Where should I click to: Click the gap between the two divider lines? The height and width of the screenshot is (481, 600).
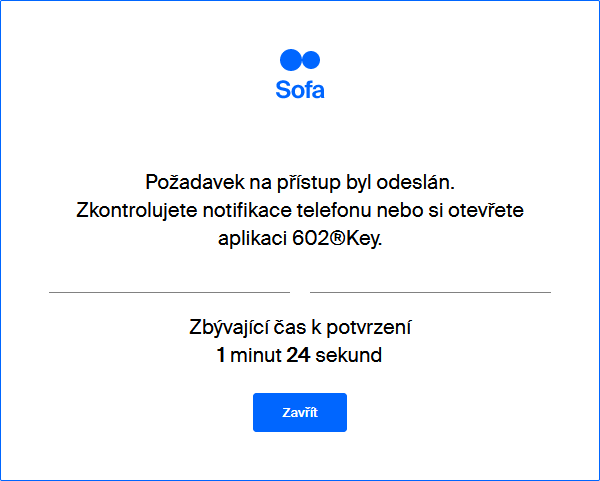300,292
